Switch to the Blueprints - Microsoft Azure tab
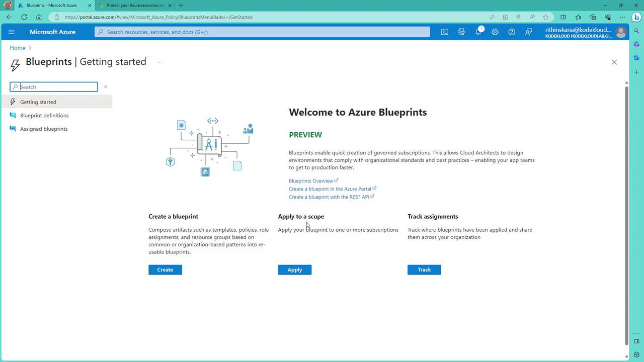The height and width of the screenshot is (362, 644). [54, 6]
